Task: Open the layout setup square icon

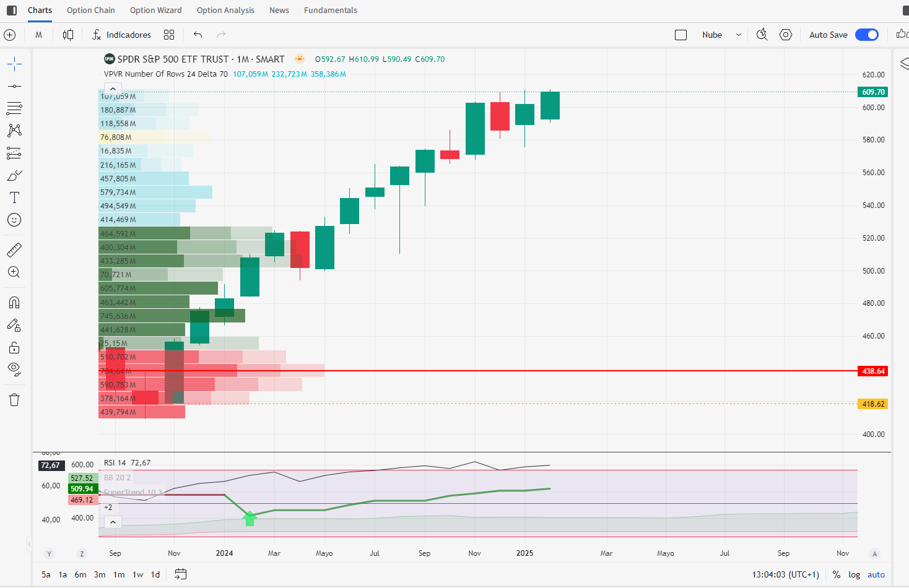Action: coord(681,35)
